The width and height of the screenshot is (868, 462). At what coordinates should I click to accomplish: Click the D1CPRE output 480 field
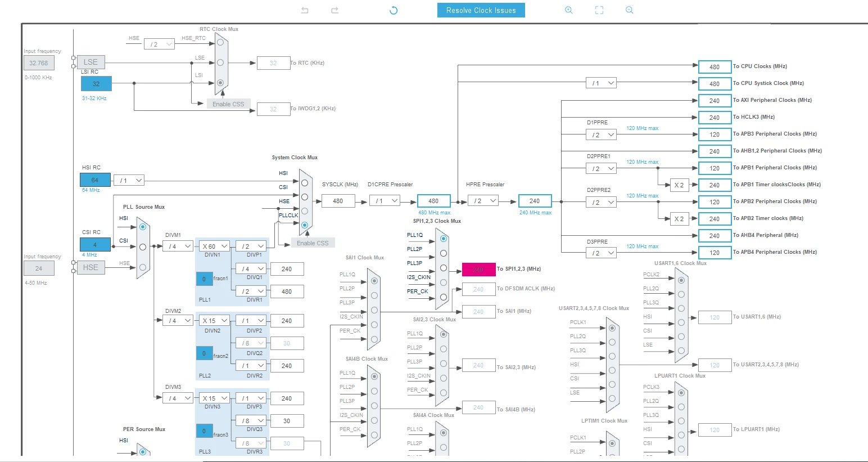[433, 200]
